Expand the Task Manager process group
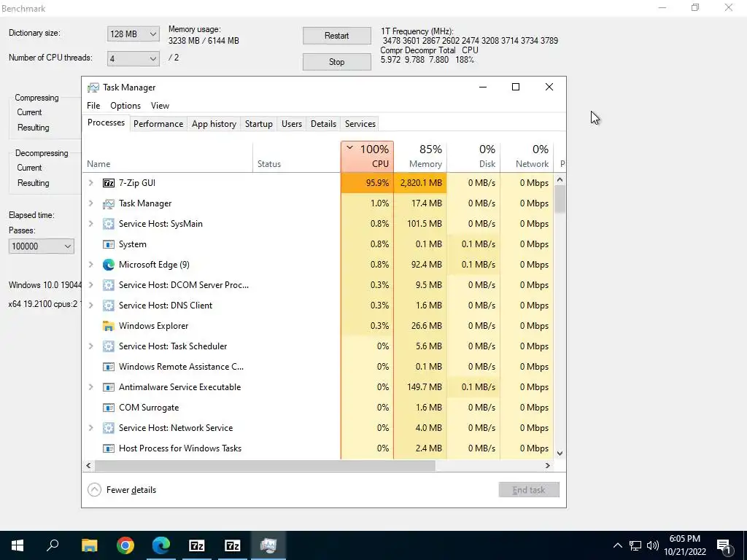Screen dimensions: 747x560 click(x=91, y=203)
